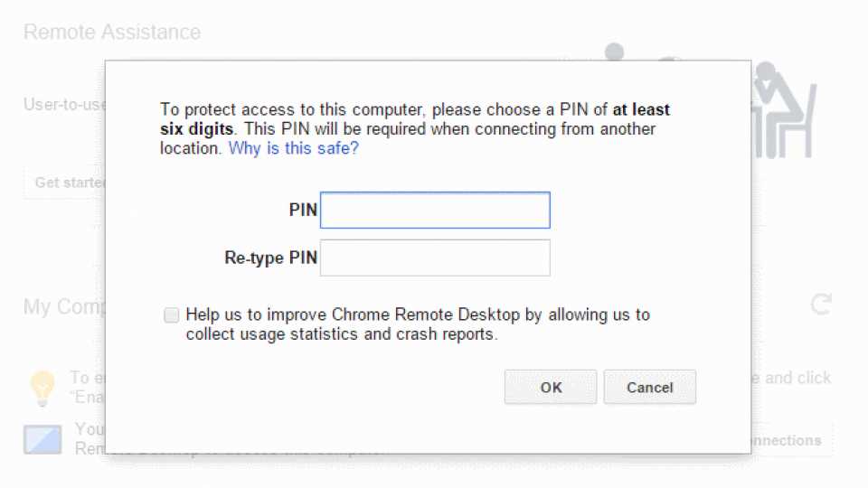
Task: Select the Re-type PIN input field
Action: [x=435, y=258]
